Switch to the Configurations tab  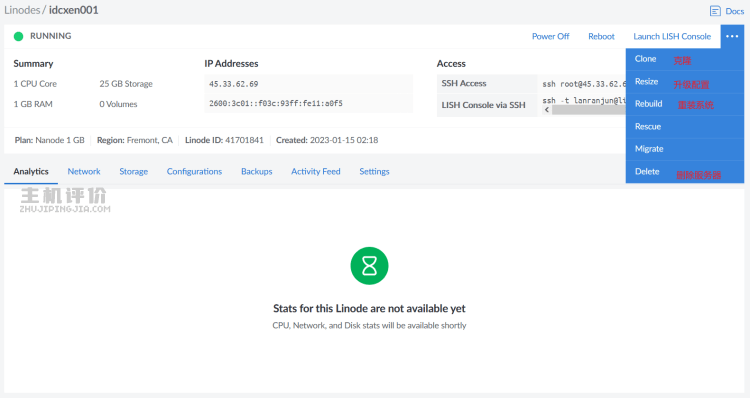[x=194, y=171]
